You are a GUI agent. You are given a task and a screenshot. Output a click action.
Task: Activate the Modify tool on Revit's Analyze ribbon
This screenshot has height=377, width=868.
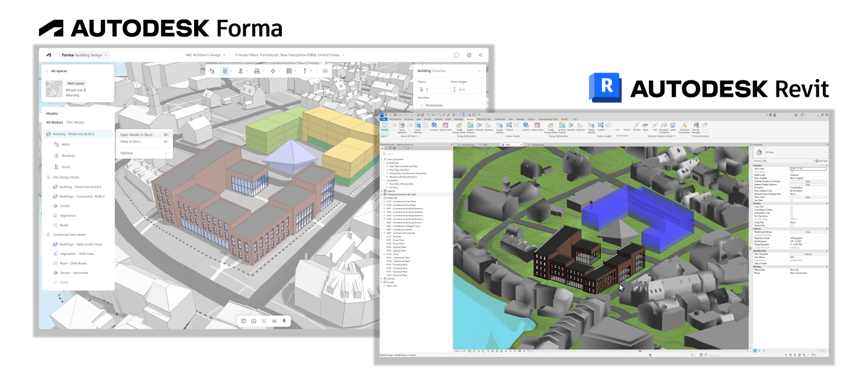(x=384, y=127)
